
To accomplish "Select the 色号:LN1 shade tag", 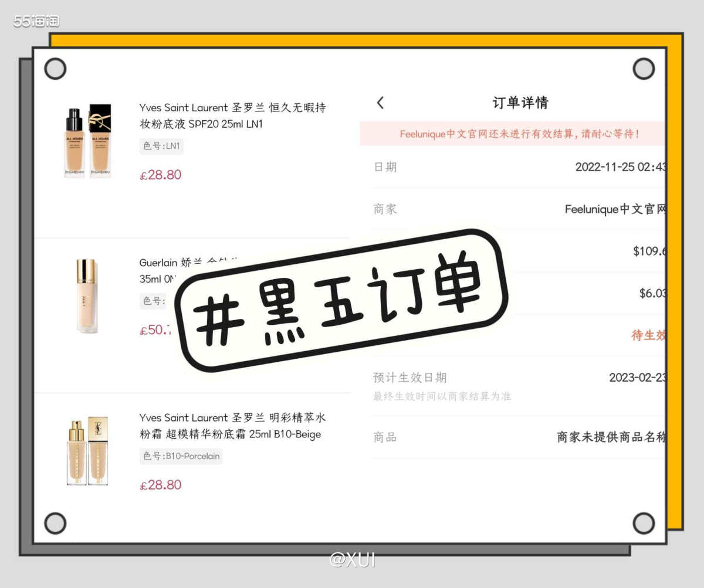I will tap(161, 146).
